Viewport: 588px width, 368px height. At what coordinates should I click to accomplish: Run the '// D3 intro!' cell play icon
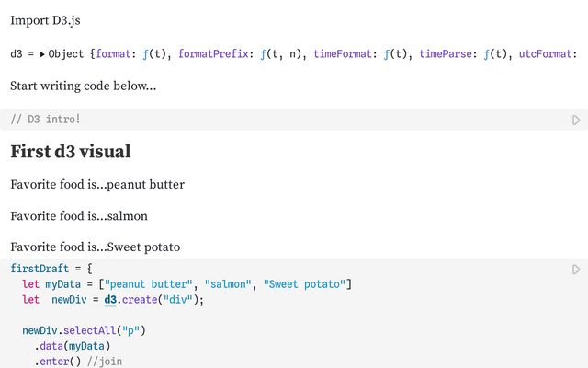click(576, 120)
